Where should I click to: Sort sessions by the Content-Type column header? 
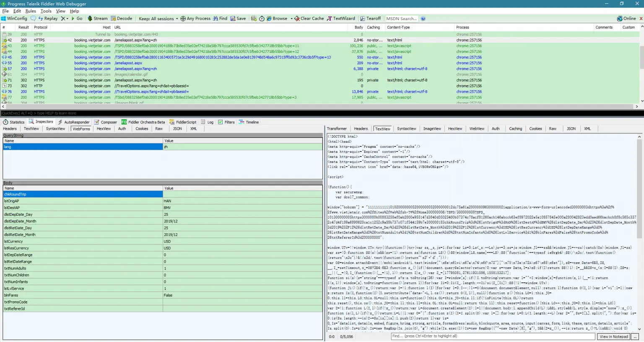[x=420, y=27]
